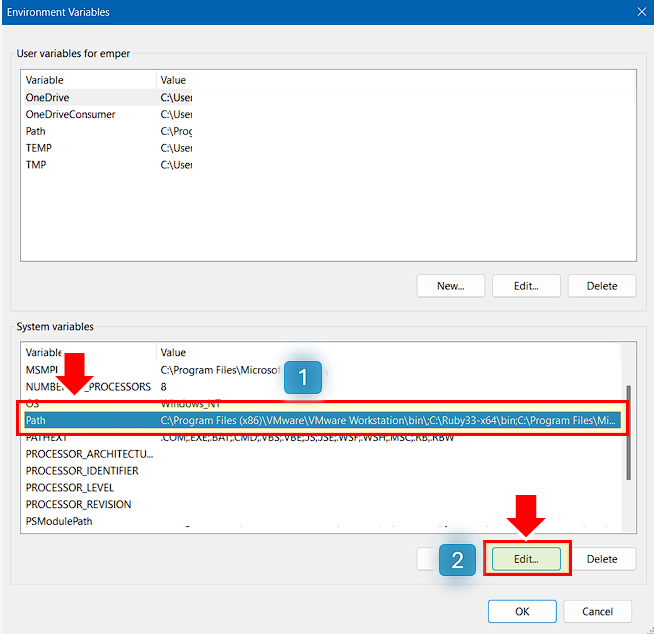The image size is (654, 634).
Task: Select the TEMP user variable
Action: pyautogui.click(x=328, y=148)
